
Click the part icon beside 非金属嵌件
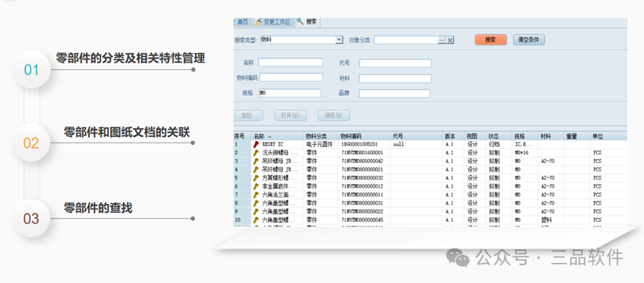click(x=257, y=186)
